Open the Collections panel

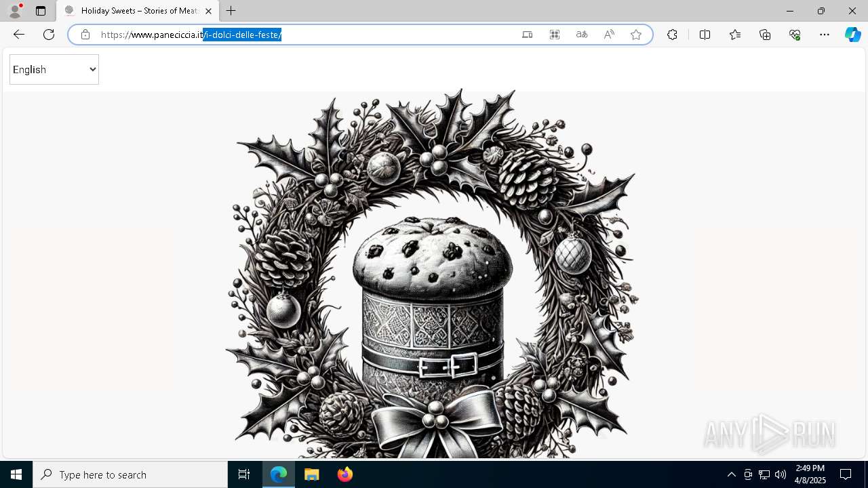tap(765, 35)
